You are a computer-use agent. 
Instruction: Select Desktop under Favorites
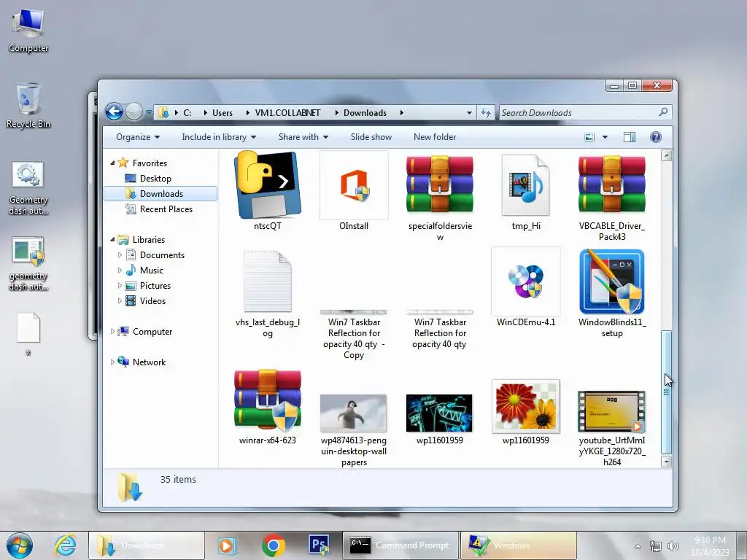(x=155, y=178)
